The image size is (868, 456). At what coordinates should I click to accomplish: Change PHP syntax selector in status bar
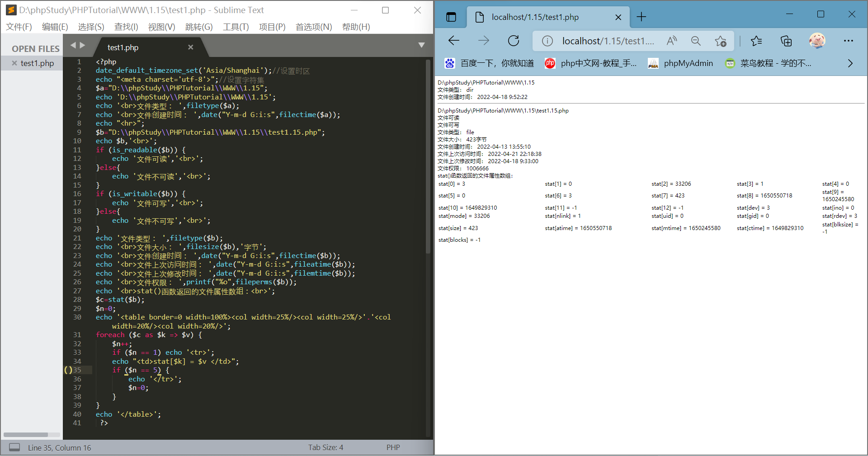[x=393, y=447]
